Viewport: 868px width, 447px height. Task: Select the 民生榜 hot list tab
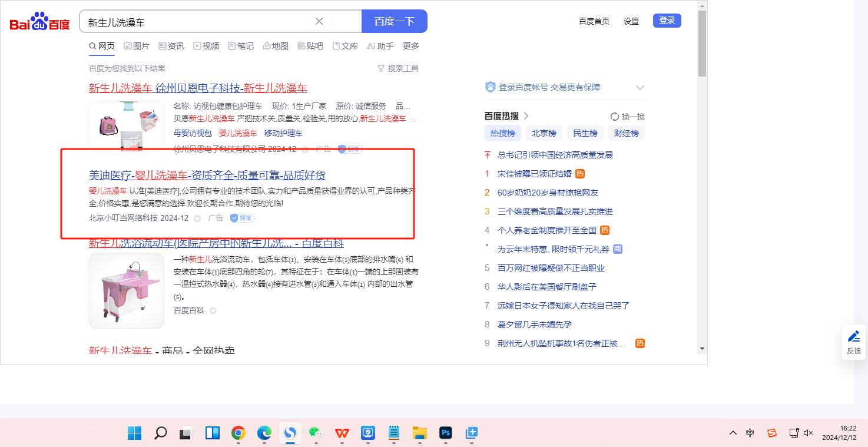(x=585, y=133)
